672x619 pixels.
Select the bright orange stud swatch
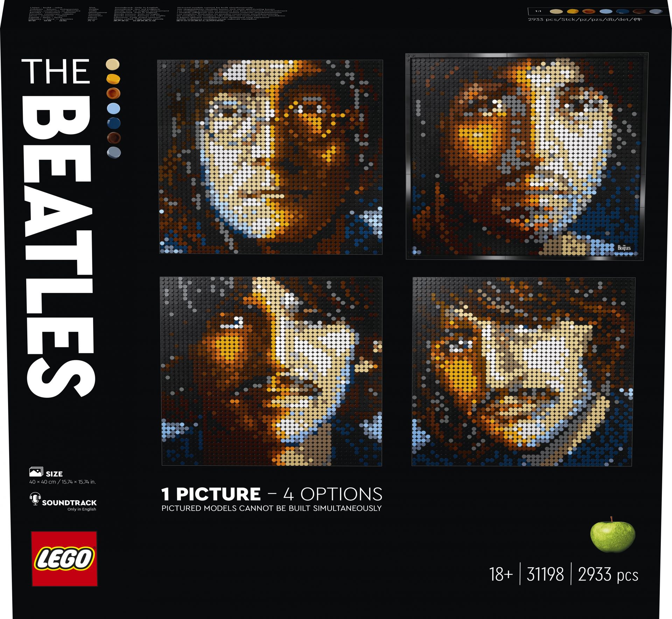point(113,79)
